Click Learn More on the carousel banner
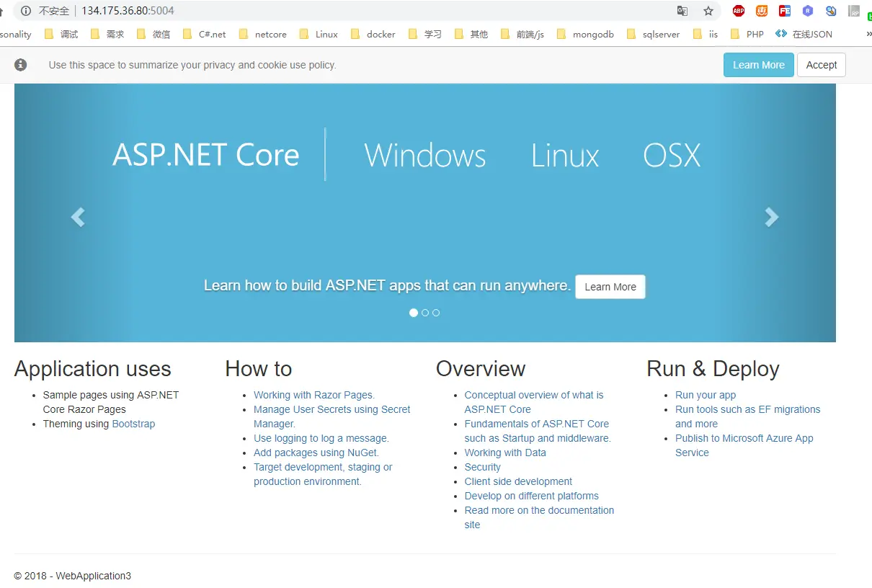The height and width of the screenshot is (588, 872). click(x=610, y=287)
